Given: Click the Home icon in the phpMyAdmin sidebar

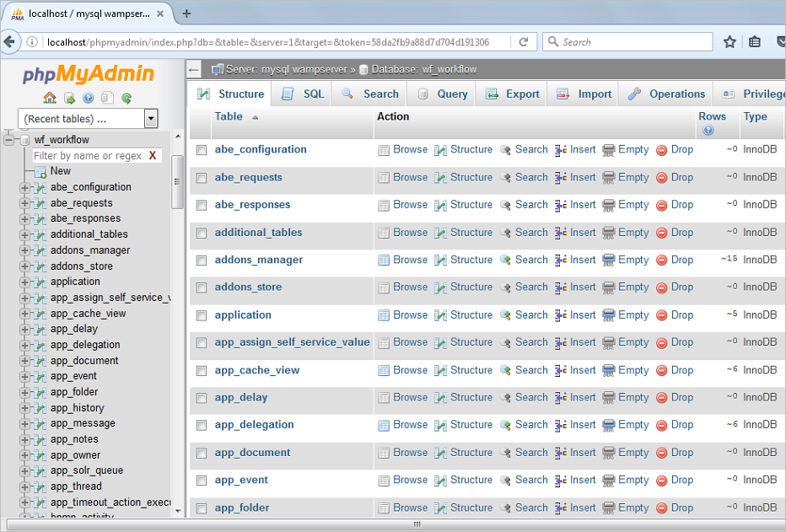Looking at the screenshot, I should [48, 99].
